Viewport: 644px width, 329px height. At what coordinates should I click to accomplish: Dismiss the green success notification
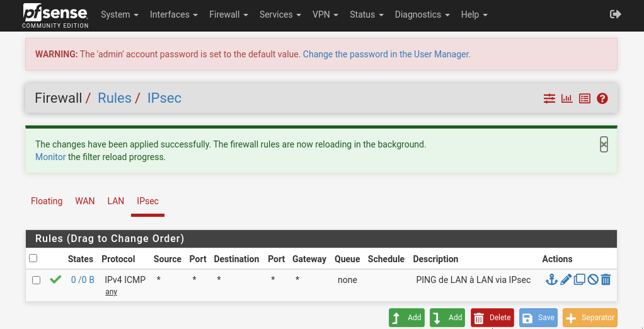point(604,144)
